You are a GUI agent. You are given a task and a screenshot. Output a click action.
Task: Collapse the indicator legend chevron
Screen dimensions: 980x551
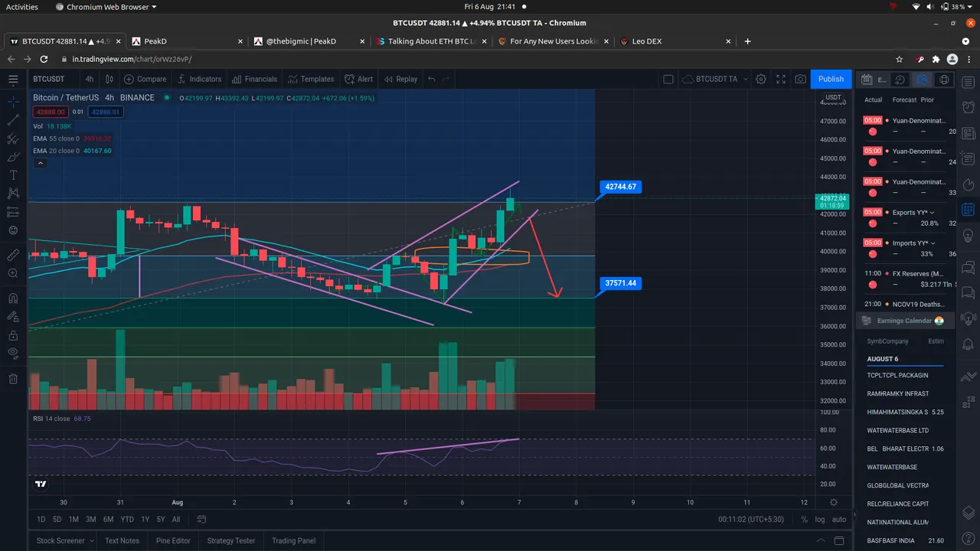coord(41,163)
